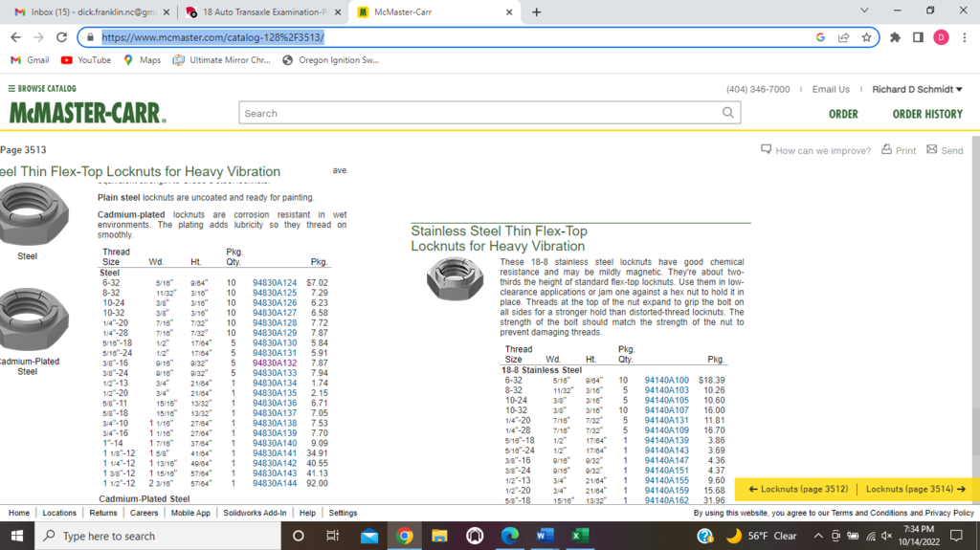Open the Maps bookmark
This screenshot has width=980, height=550.
point(143,60)
